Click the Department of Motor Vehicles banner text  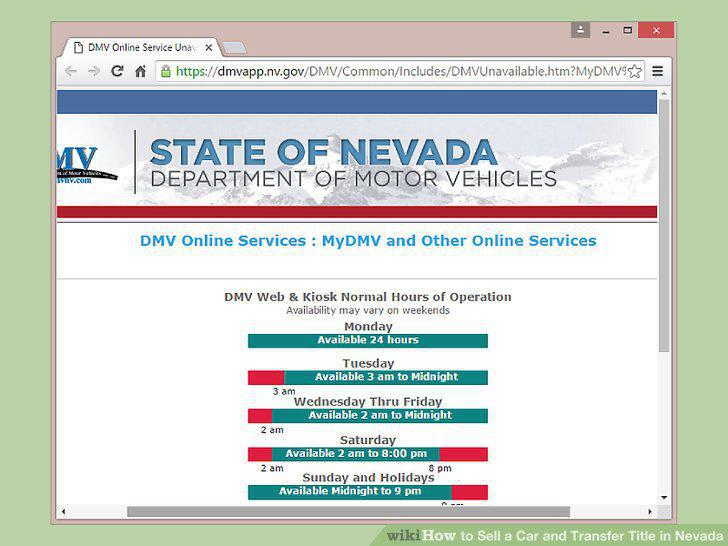353,179
